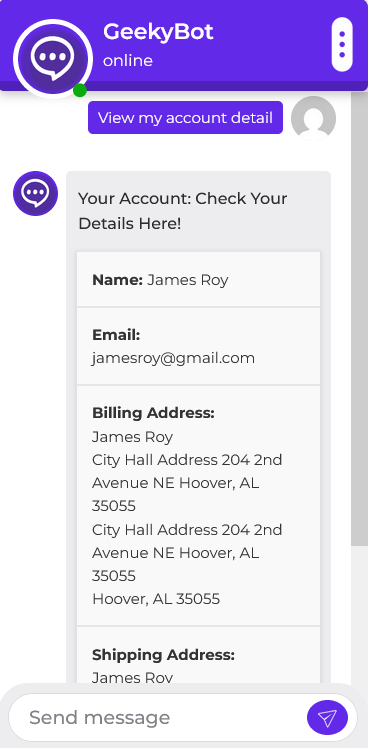Click the Billing Address heading
Image resolution: width=368 pixels, height=748 pixels.
(153, 413)
